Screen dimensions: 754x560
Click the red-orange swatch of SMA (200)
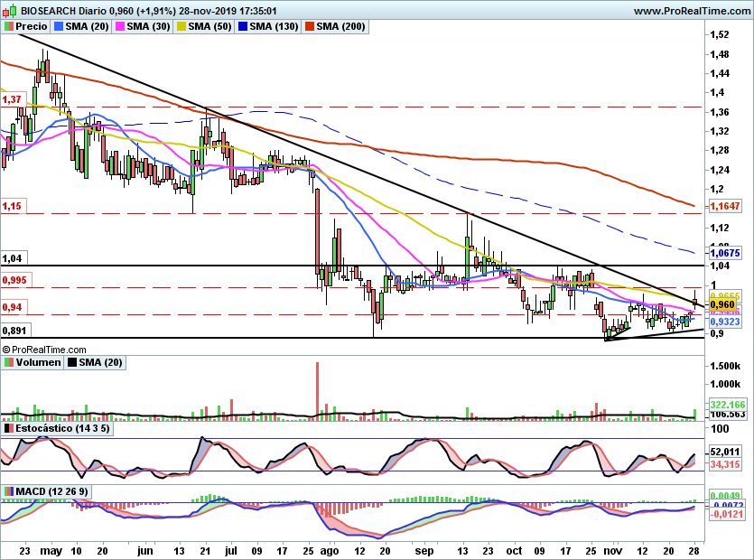pyautogui.click(x=310, y=26)
